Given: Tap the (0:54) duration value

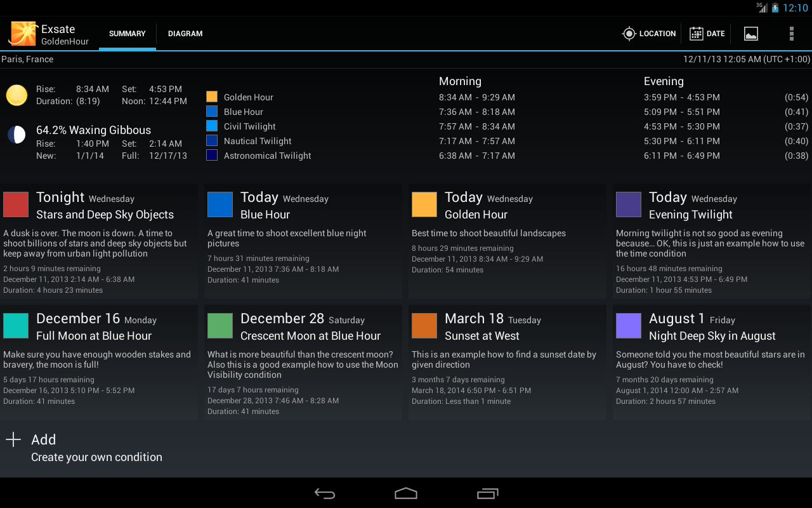Looking at the screenshot, I should tap(796, 97).
